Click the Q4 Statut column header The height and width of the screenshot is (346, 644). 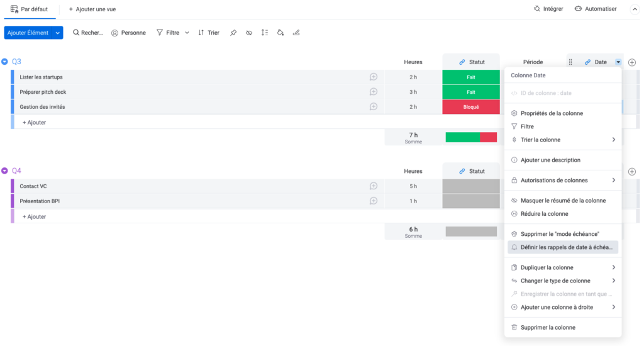tap(471, 171)
